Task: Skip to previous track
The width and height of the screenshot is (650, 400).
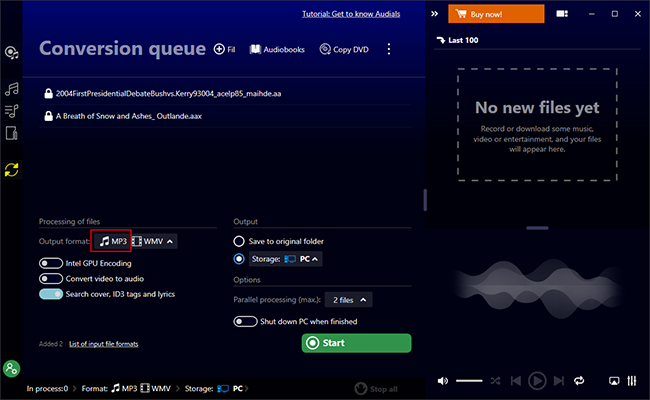Action: (x=516, y=381)
